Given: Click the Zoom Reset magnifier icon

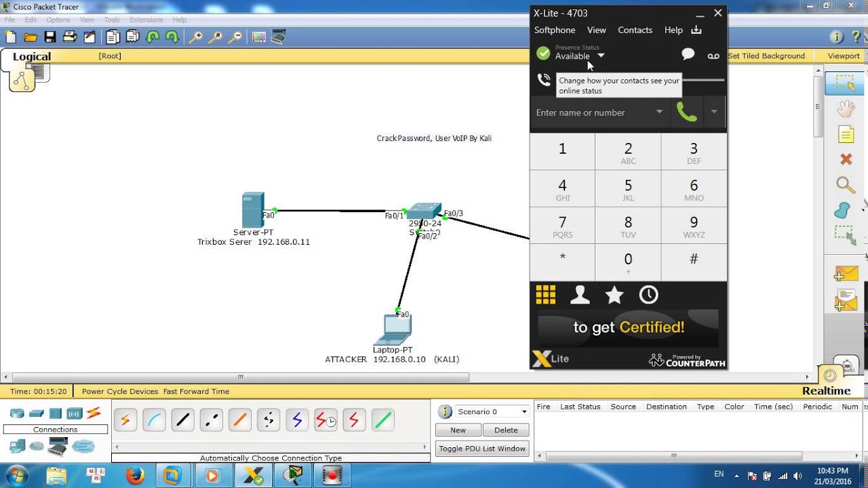Looking at the screenshot, I should point(216,37).
